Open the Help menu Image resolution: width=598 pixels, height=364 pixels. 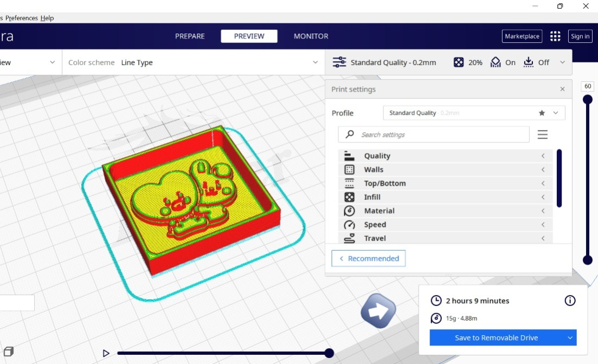tap(47, 18)
